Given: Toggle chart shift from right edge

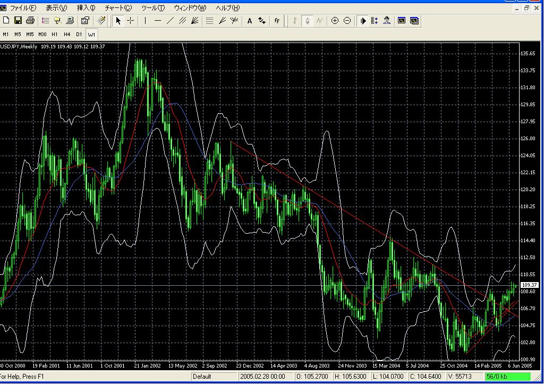Looking at the screenshot, I should coord(375,21).
